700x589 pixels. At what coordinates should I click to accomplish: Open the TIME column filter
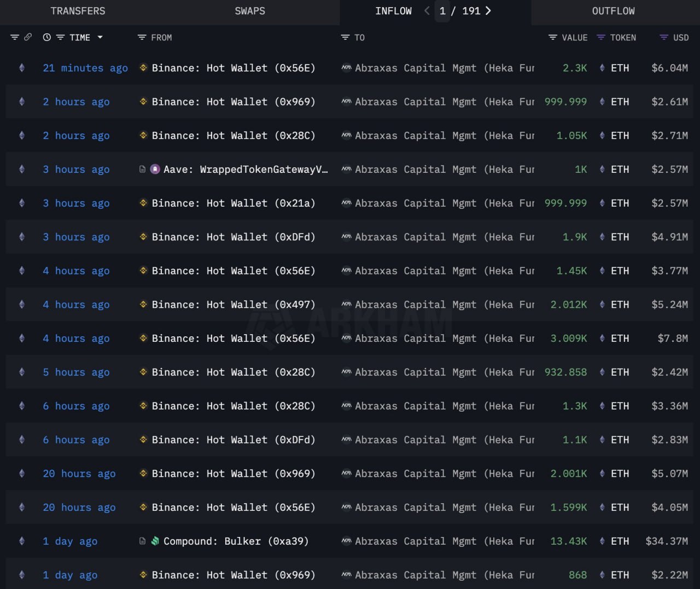pos(60,37)
